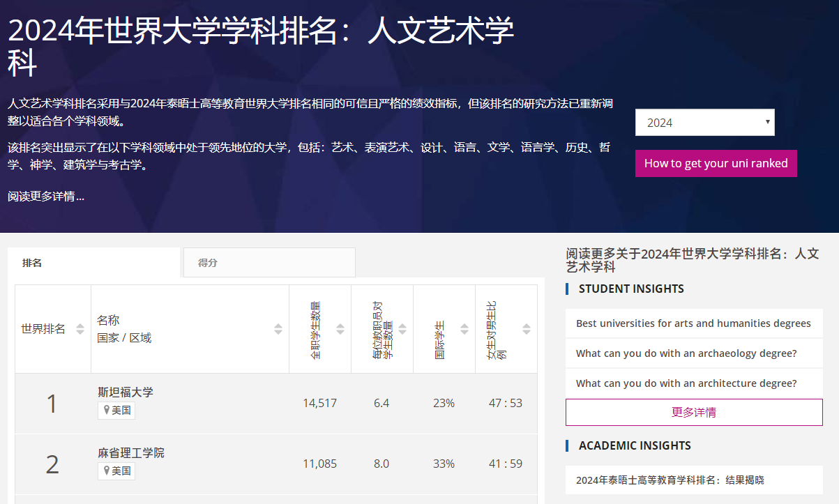Sort by 每位教职员对学生数量 column

click(402, 329)
